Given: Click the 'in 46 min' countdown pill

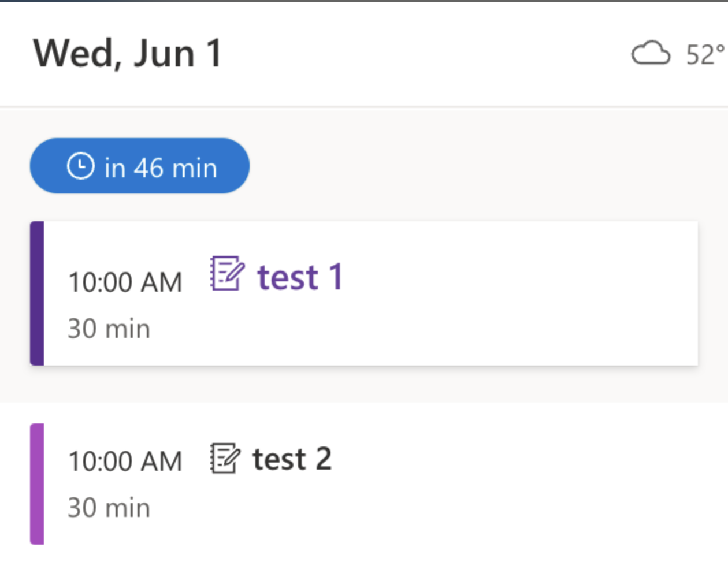Looking at the screenshot, I should coord(140,166).
